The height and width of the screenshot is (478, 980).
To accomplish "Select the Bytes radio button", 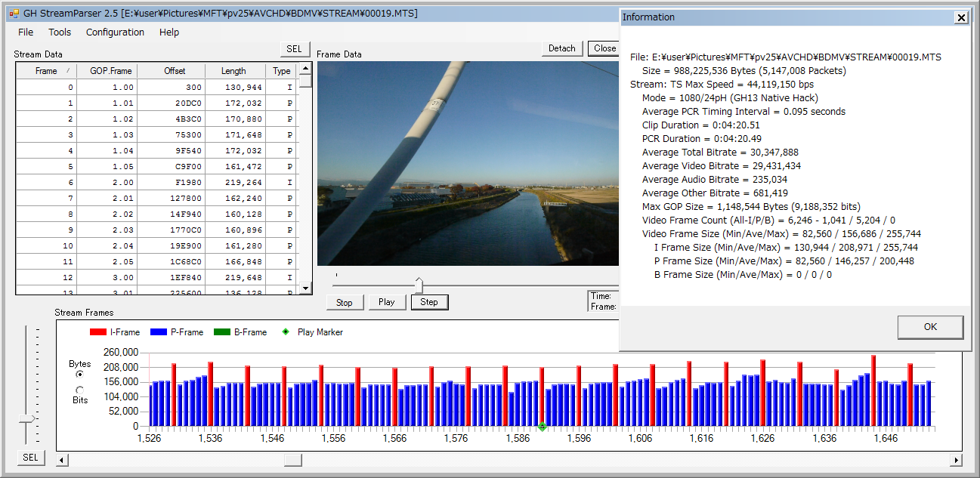I will (x=80, y=375).
